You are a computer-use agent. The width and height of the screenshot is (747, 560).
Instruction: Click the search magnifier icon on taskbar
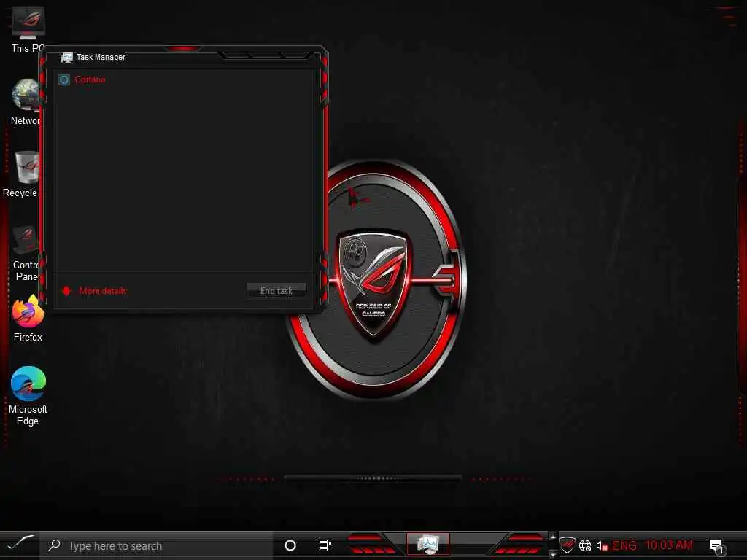(x=54, y=545)
